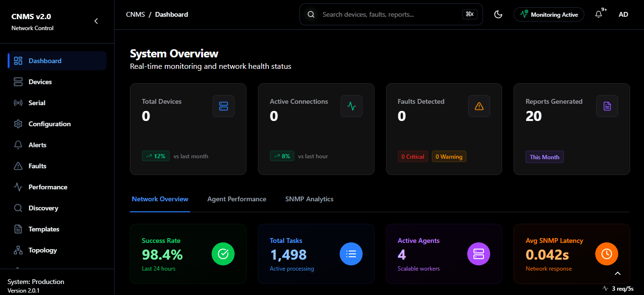The width and height of the screenshot is (644, 295).
Task: Open the AD user account menu
Action: click(623, 14)
